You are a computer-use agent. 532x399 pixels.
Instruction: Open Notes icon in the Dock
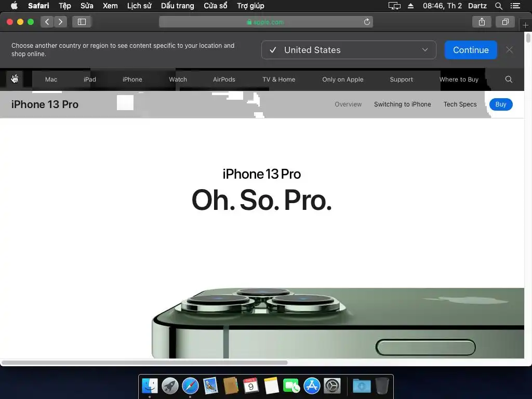[271, 386]
